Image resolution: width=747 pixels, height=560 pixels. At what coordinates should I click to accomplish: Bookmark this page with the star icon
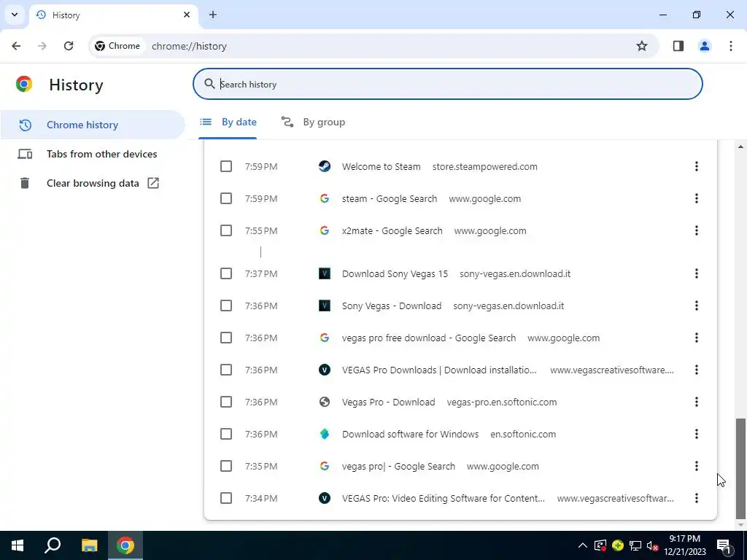click(x=642, y=46)
